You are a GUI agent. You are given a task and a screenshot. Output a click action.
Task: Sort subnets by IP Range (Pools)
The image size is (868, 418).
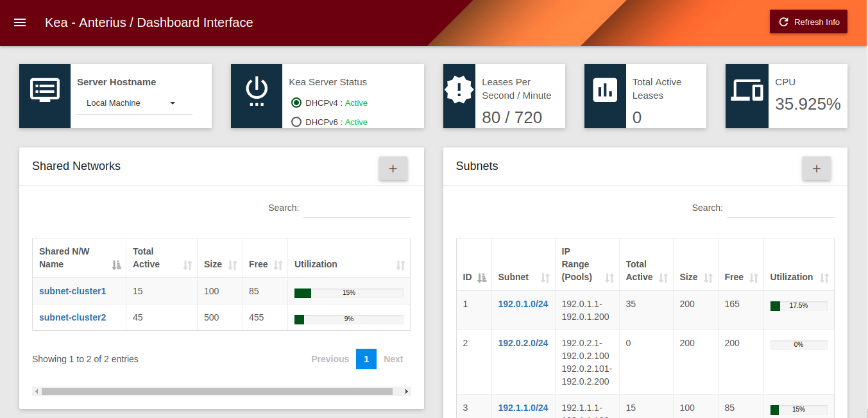(587, 264)
